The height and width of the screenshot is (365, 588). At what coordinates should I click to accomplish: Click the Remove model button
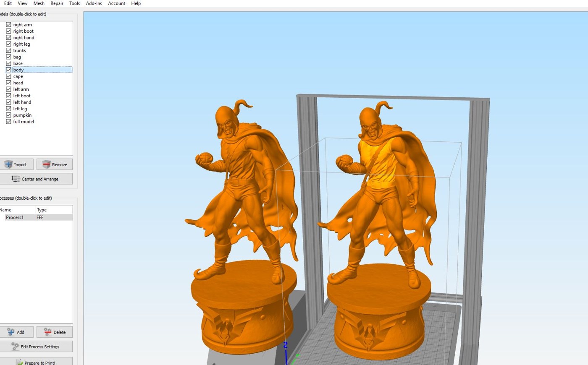[55, 164]
